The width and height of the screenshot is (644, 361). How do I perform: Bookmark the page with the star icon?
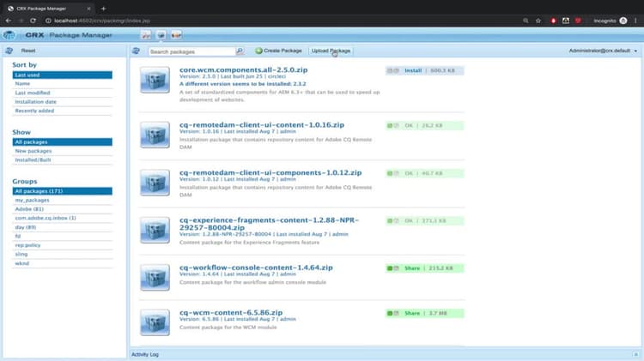pyautogui.click(x=538, y=21)
